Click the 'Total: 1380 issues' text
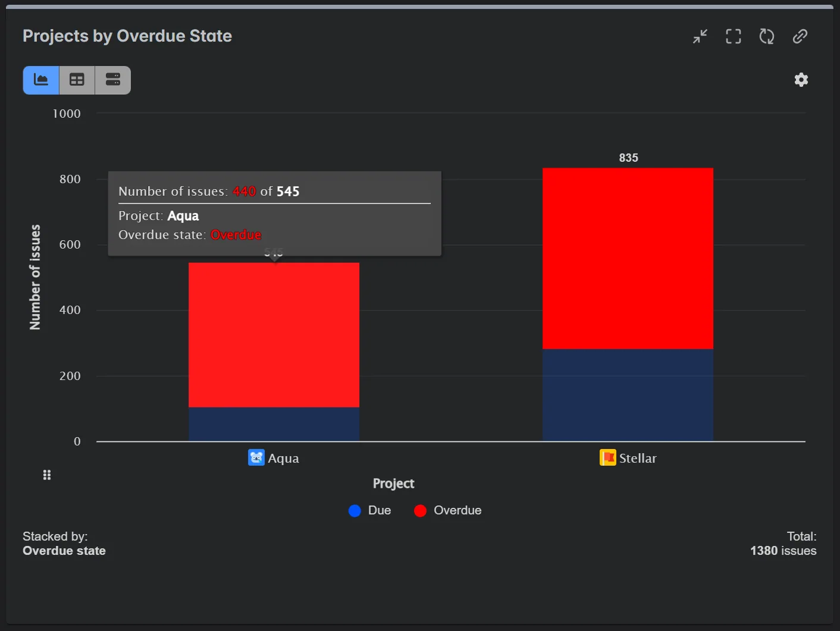The height and width of the screenshot is (631, 840). (x=783, y=544)
